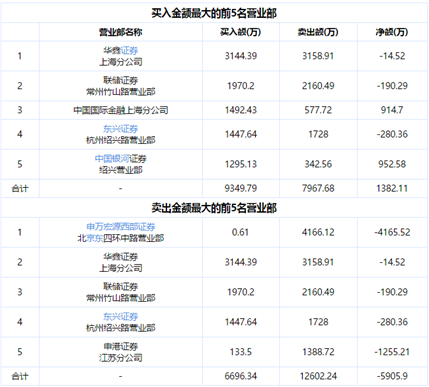The image size is (429, 387).
Task: Open the 证券 link in buy row 1
Action: [x=129, y=51]
